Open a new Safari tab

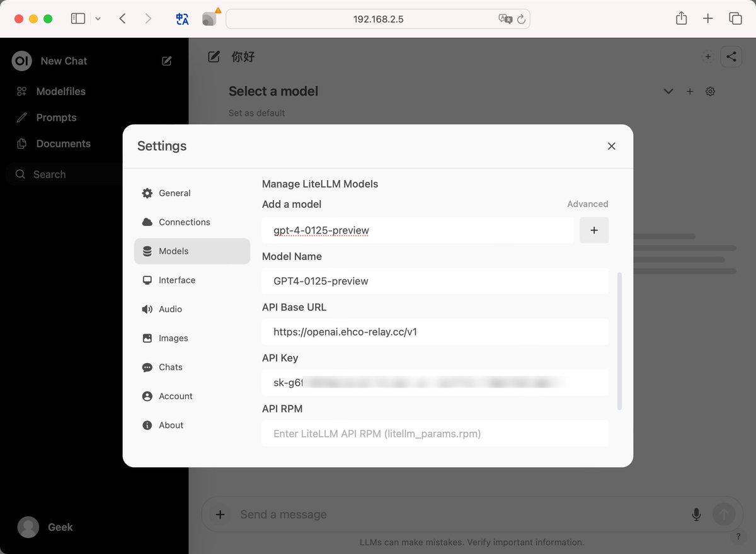708,19
